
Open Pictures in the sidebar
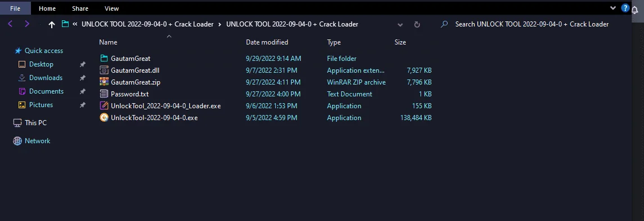[41, 105]
